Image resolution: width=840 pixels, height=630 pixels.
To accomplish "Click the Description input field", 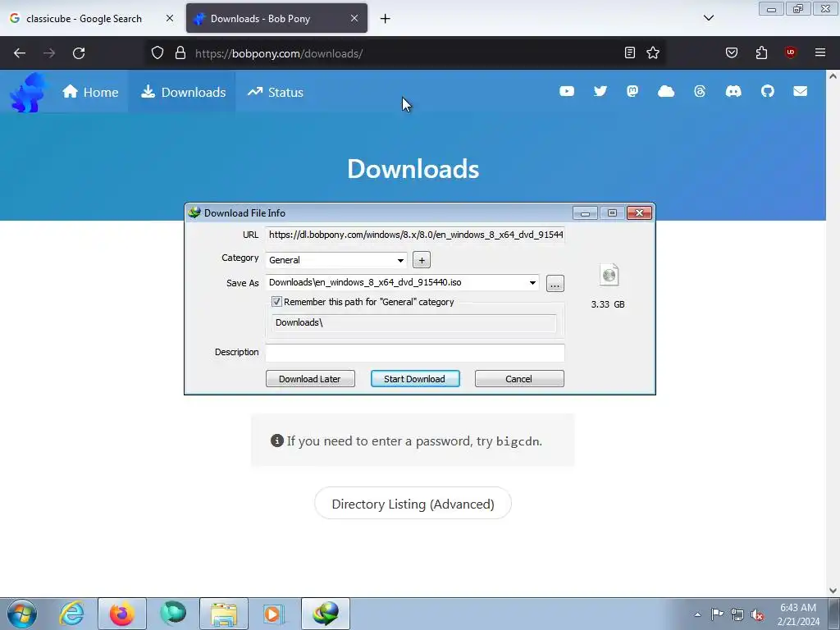I will 415,353.
